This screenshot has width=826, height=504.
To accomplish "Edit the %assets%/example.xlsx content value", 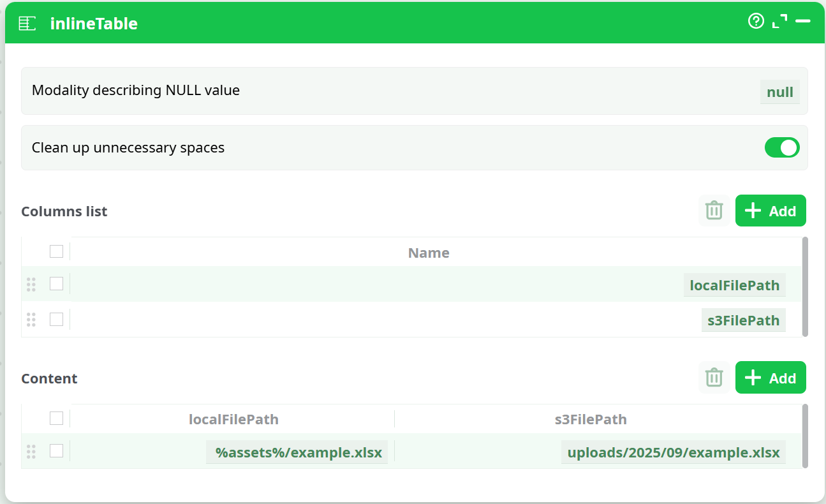I will pyautogui.click(x=297, y=452).
